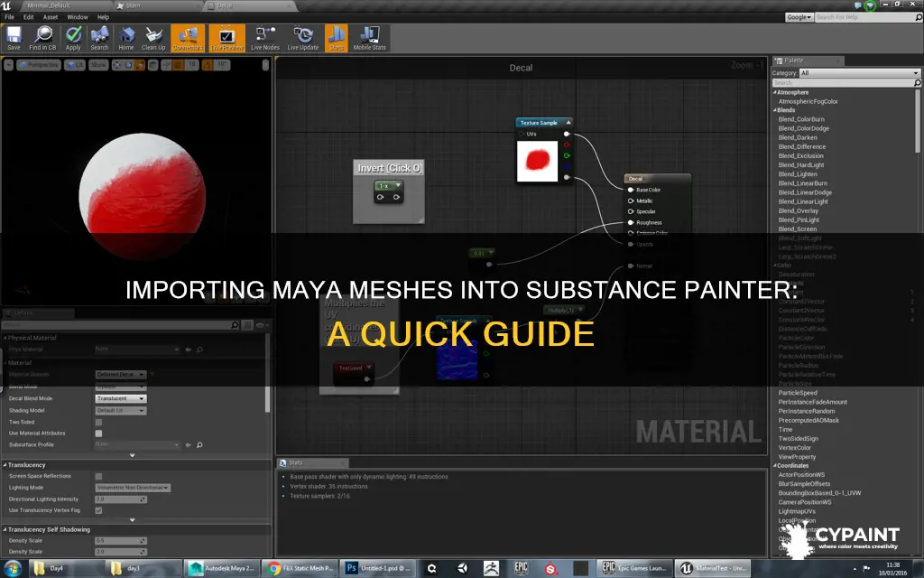This screenshot has height=578, width=924.
Task: Click the Subsurface Profile arrow icon
Action: 188,444
